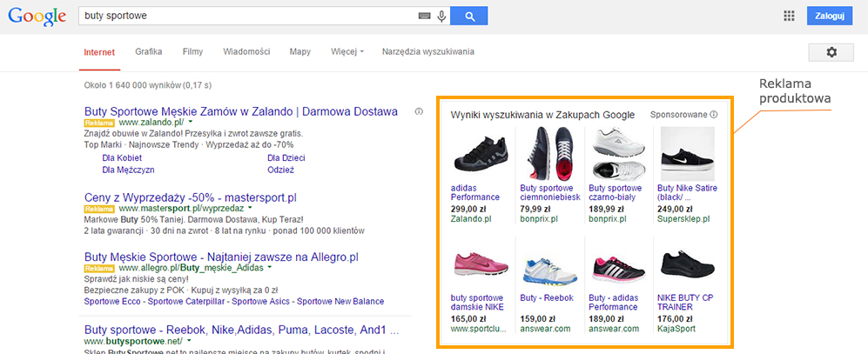Expand the arrow after www.butysportowe.net/
This screenshot has width=868, height=354.
[188, 340]
